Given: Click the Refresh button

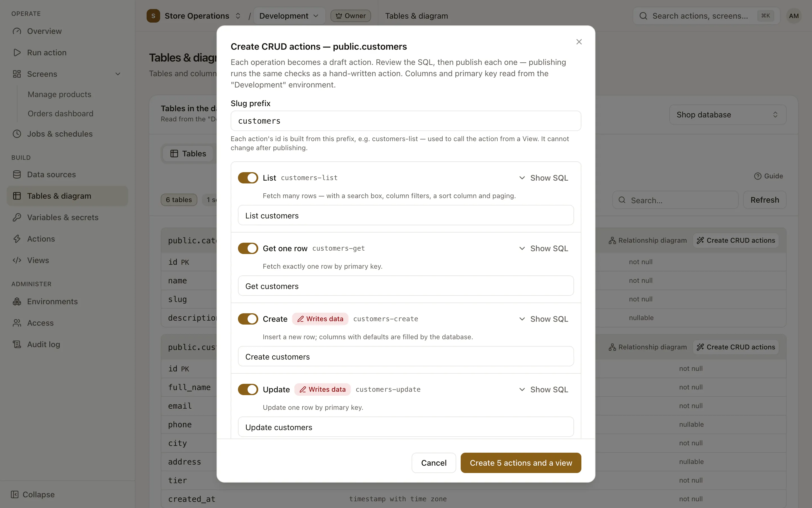Looking at the screenshot, I should [x=765, y=200].
